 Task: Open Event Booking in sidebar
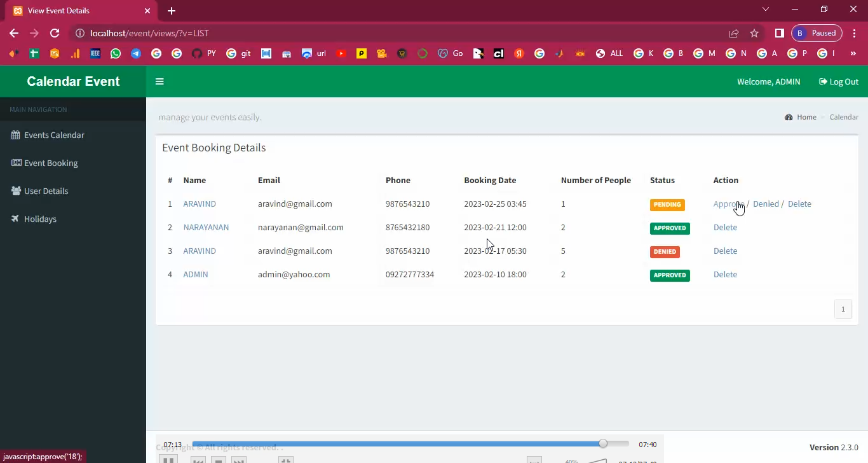(x=50, y=163)
